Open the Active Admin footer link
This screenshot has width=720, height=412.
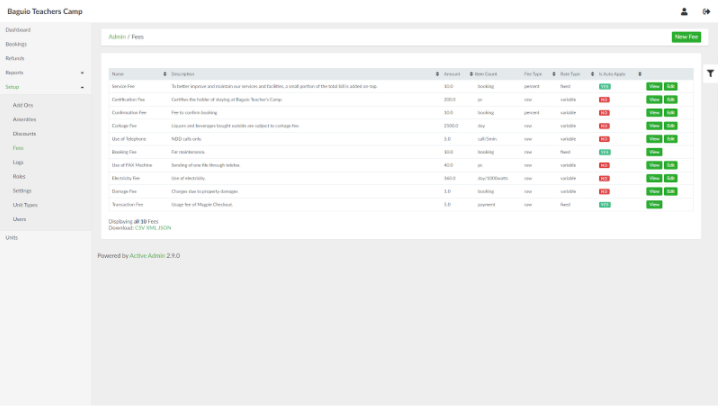[147, 256]
